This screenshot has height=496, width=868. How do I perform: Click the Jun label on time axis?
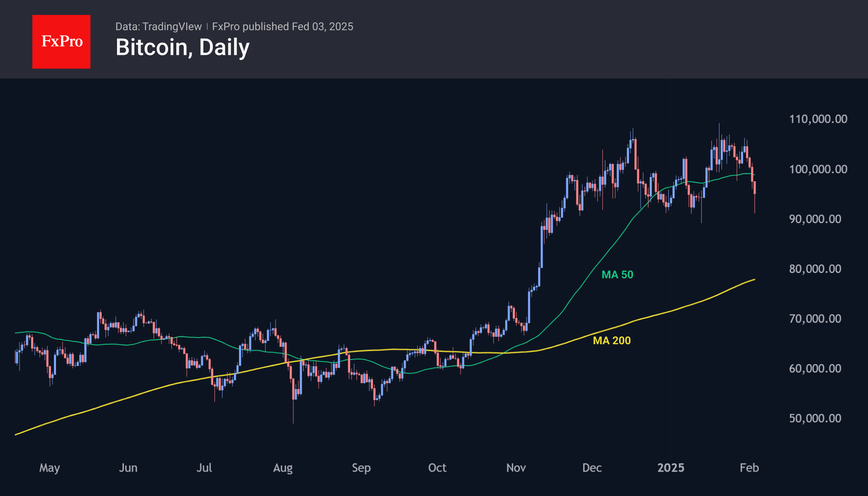(x=128, y=468)
